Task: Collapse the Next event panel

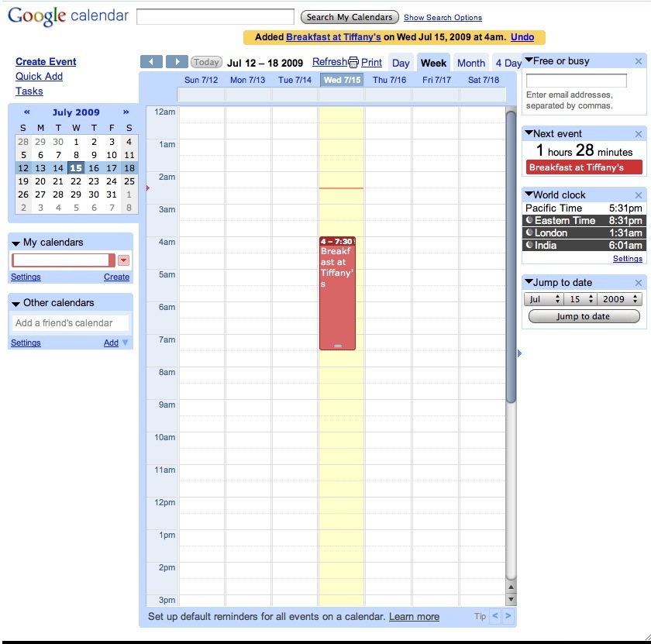Action: point(529,133)
